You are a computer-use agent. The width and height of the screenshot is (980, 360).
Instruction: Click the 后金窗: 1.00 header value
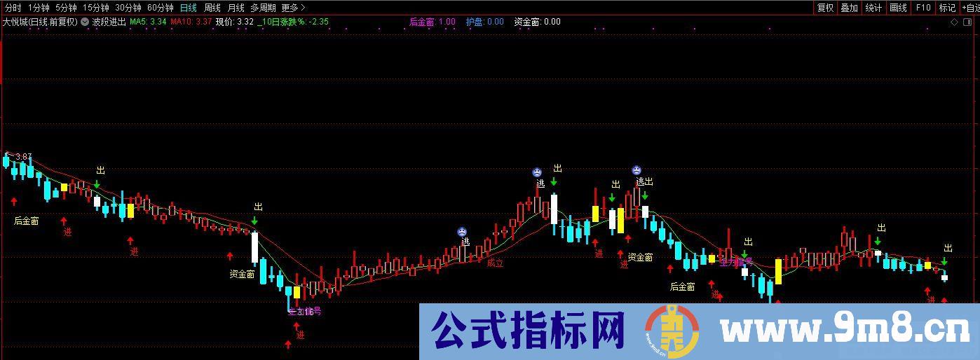pyautogui.click(x=433, y=22)
